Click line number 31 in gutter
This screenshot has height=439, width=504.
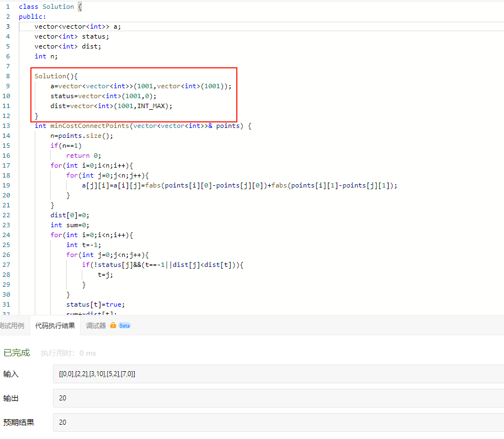[x=7, y=304]
